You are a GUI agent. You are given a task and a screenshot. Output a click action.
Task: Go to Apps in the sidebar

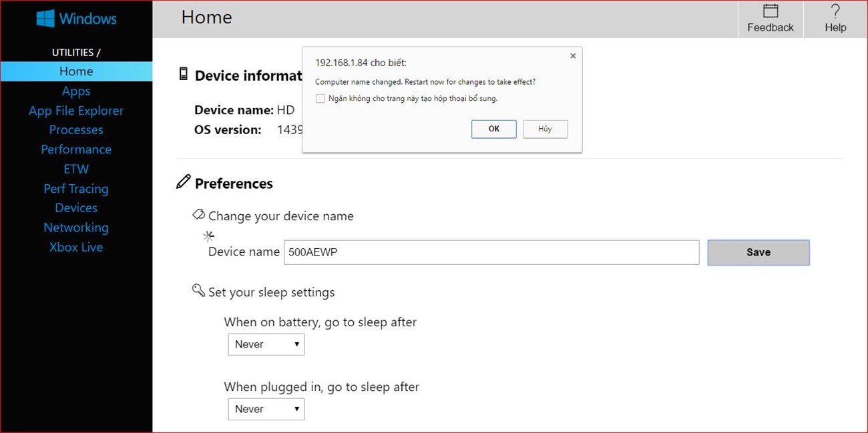coord(76,91)
